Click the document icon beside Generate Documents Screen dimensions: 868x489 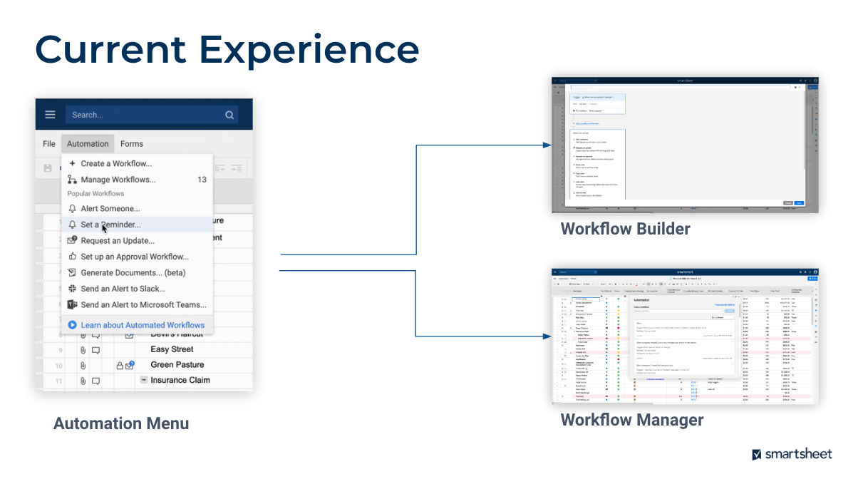72,273
